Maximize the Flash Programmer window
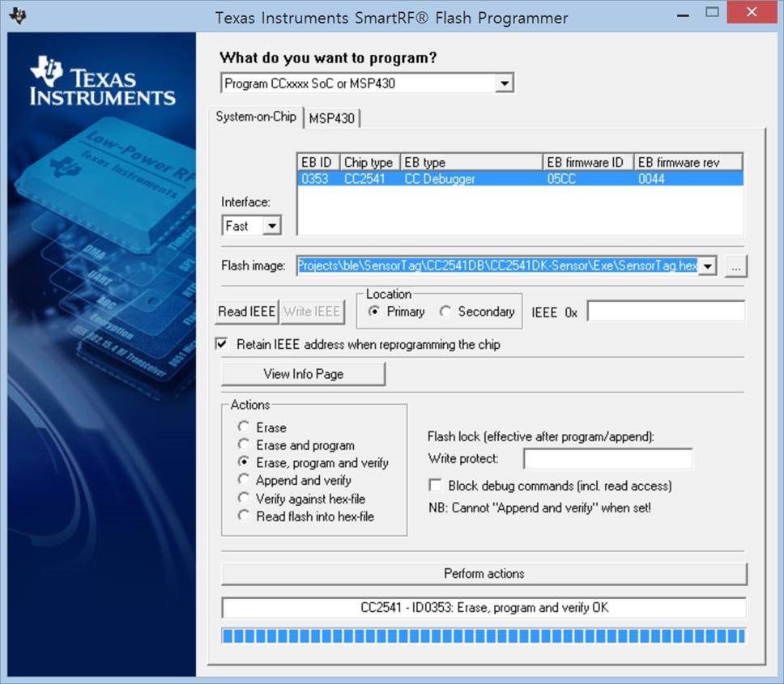This screenshot has height=684, width=784. (x=712, y=12)
